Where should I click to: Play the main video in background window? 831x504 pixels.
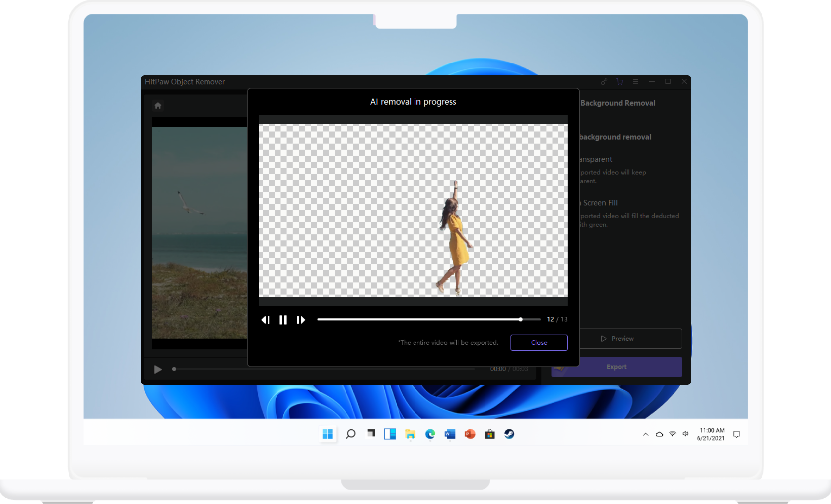(x=158, y=369)
